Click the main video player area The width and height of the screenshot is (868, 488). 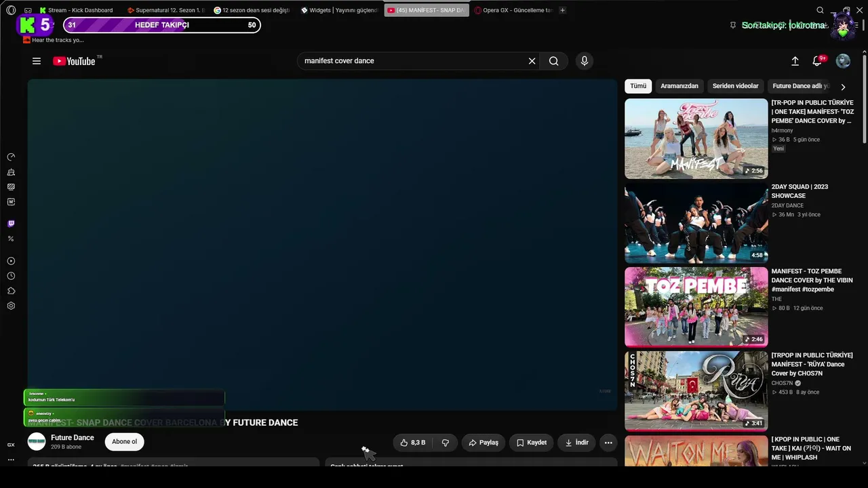(322, 245)
